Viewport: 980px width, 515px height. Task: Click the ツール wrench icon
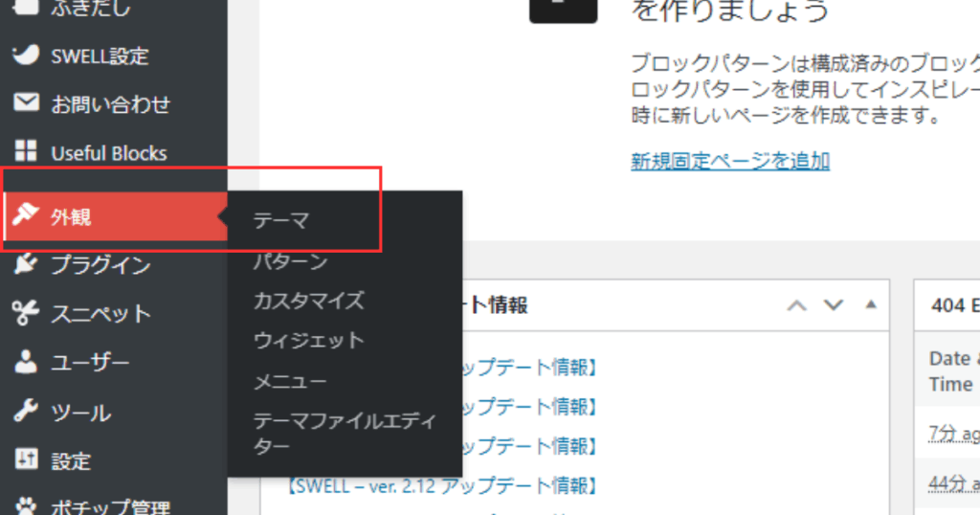26,411
